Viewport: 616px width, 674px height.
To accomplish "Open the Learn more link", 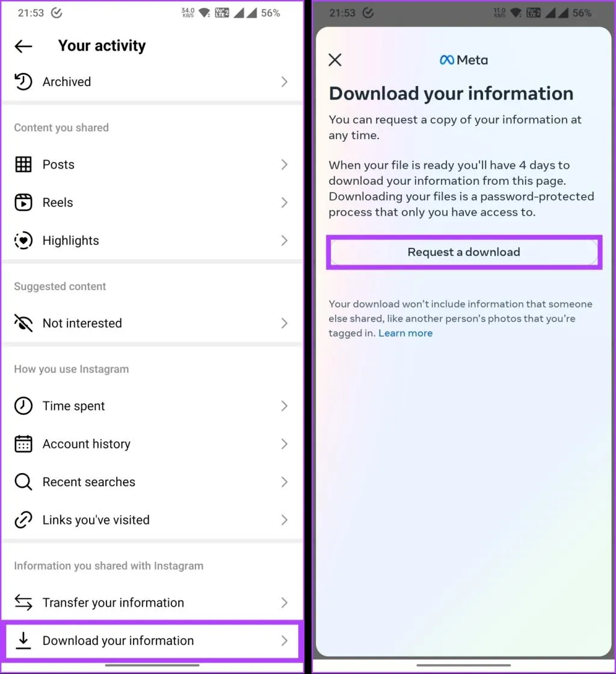I will click(405, 333).
